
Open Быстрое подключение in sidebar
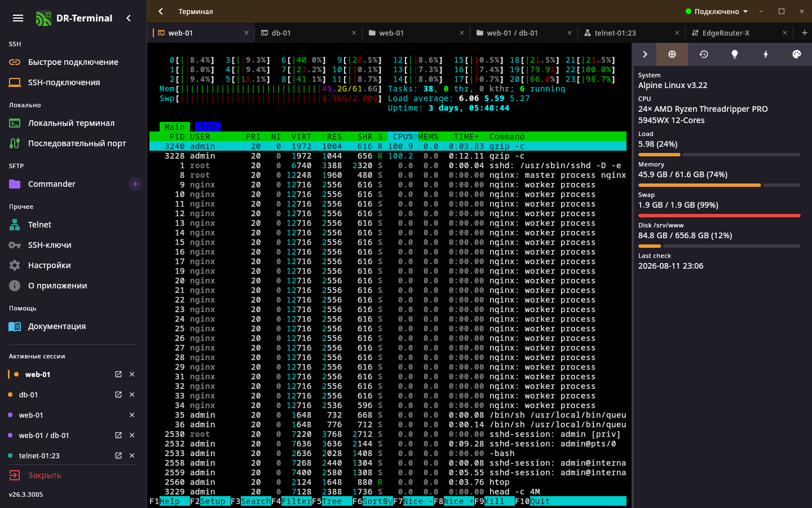pos(73,62)
